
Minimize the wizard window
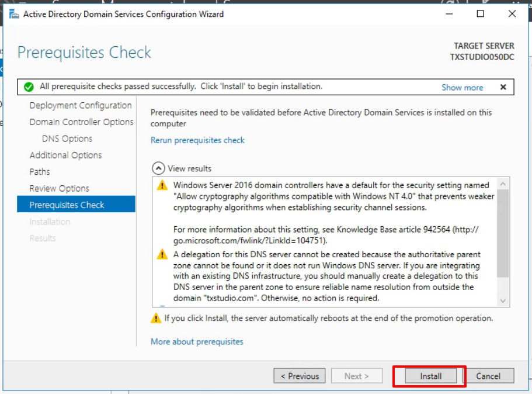point(449,13)
